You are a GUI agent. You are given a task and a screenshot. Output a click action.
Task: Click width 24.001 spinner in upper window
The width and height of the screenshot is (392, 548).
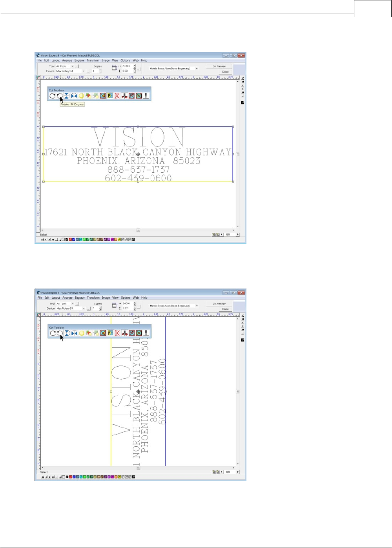point(135,66)
